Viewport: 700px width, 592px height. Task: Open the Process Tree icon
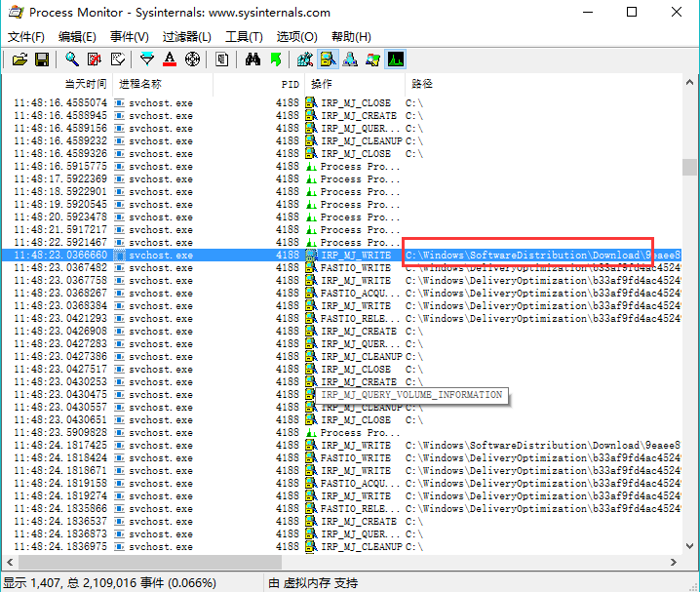tap(221, 59)
